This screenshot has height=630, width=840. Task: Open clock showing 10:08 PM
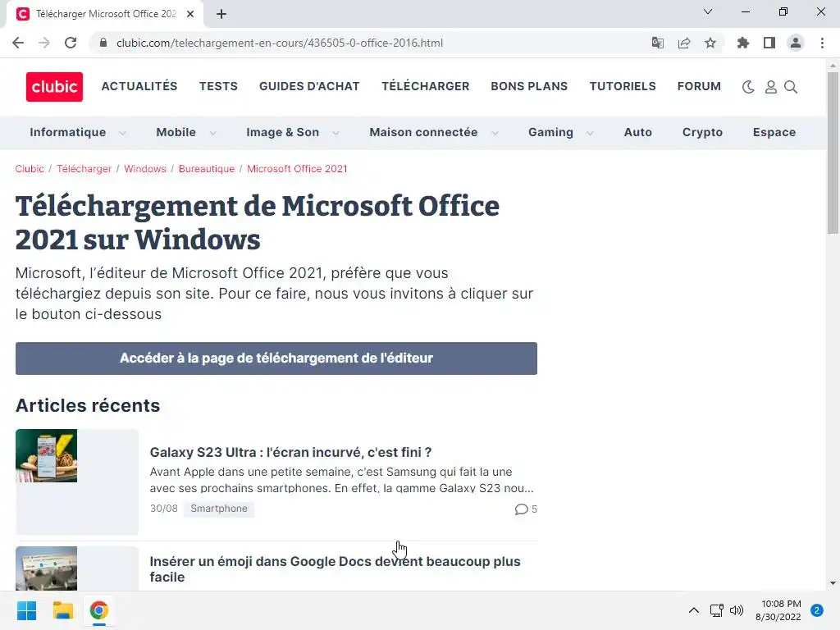tap(778, 610)
